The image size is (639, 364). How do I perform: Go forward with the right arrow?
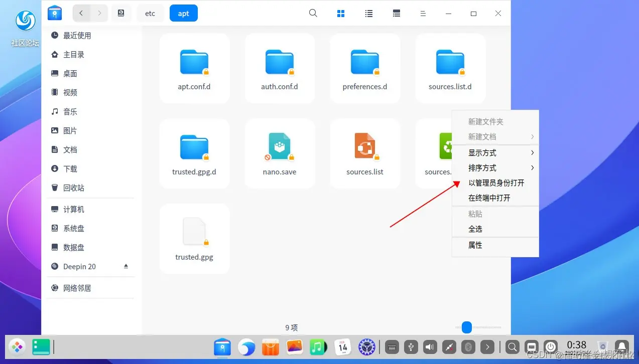pyautogui.click(x=99, y=13)
